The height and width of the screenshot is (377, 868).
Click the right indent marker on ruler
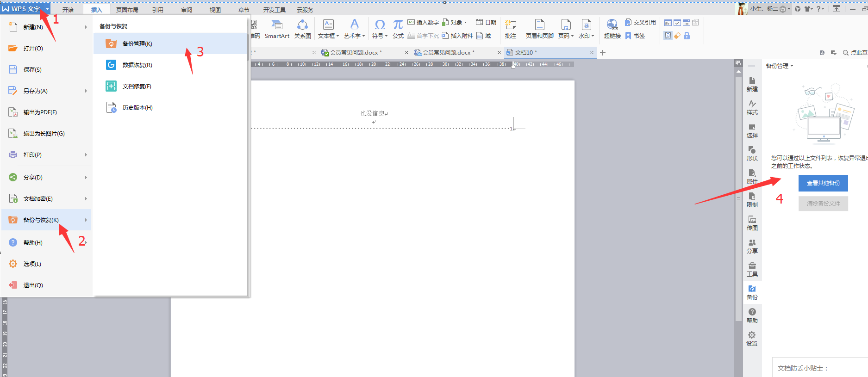[x=513, y=66]
